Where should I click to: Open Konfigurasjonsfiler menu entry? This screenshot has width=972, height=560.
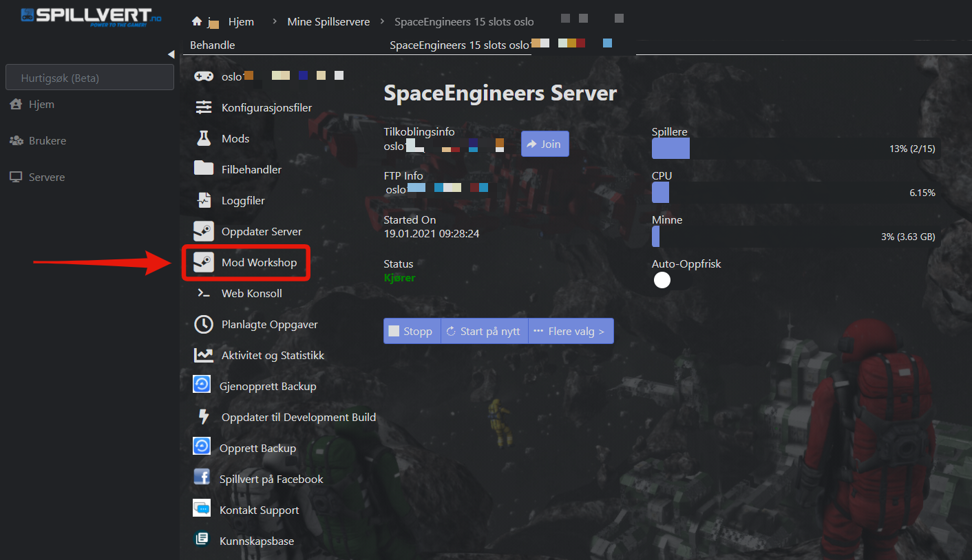click(266, 107)
